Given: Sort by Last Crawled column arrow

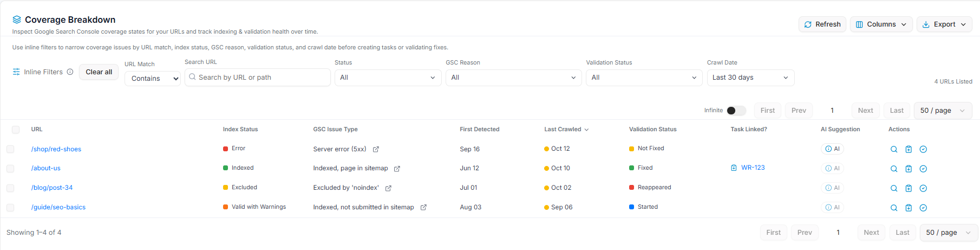Looking at the screenshot, I should [x=586, y=130].
